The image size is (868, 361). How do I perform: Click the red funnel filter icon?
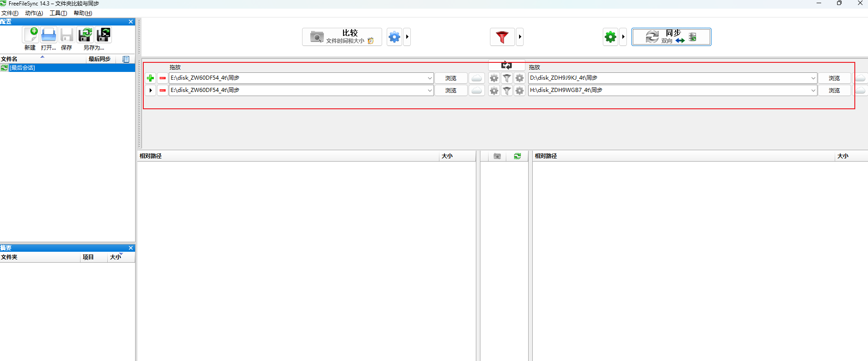(x=502, y=37)
